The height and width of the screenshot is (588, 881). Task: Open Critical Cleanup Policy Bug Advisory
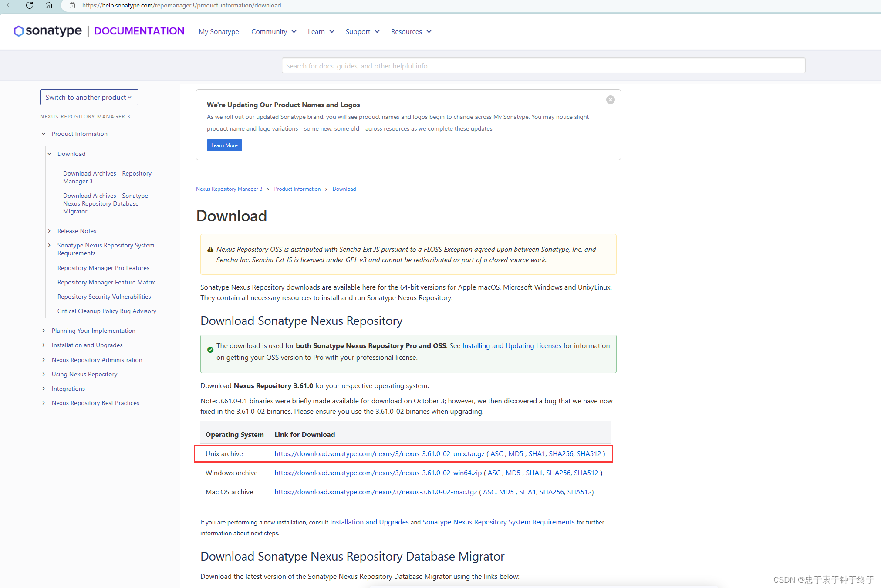(107, 311)
